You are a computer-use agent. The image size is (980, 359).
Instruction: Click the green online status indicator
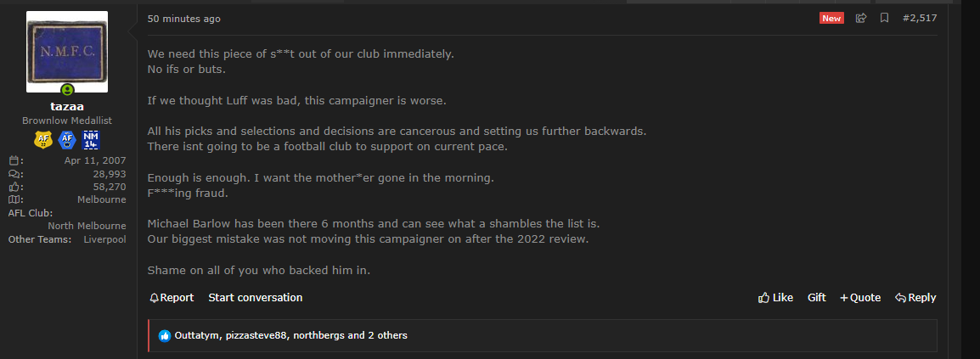(x=67, y=90)
